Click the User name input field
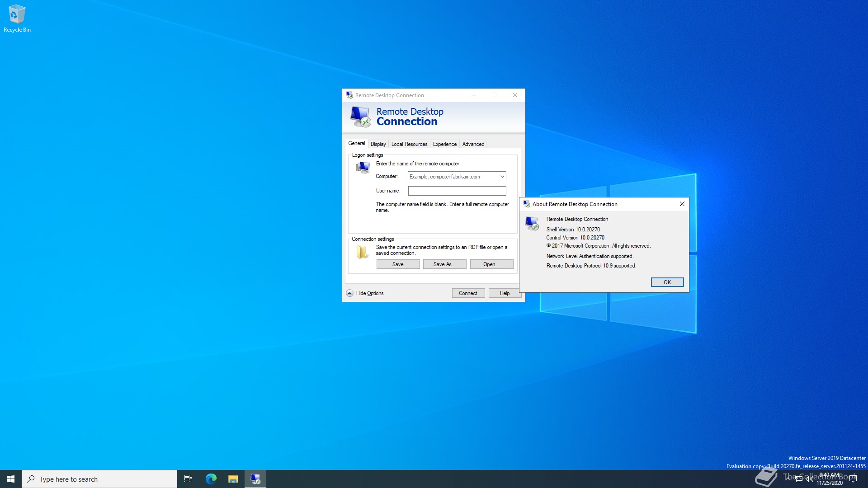868x488 pixels. point(457,191)
